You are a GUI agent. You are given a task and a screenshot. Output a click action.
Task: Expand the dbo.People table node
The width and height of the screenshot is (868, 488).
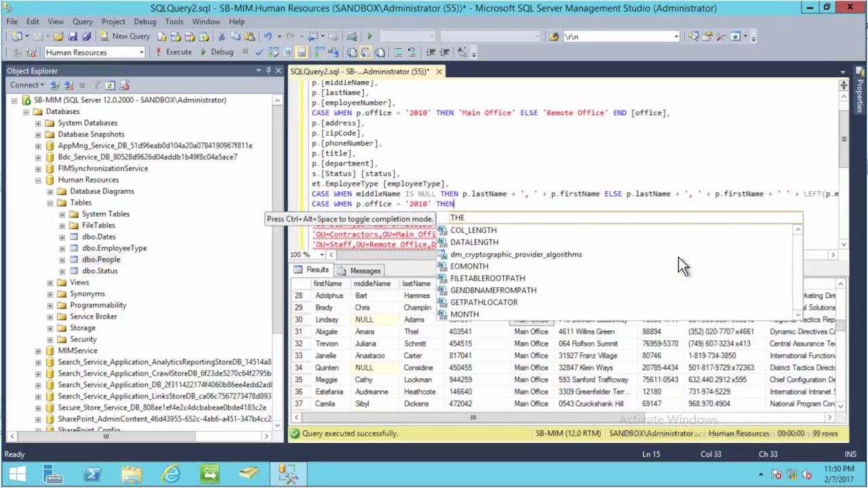[x=62, y=260]
